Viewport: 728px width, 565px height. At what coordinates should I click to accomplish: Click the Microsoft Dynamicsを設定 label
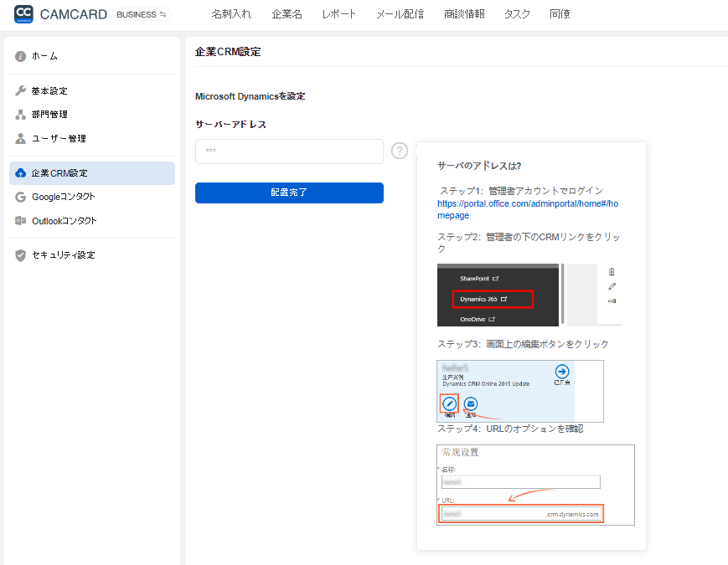click(250, 96)
